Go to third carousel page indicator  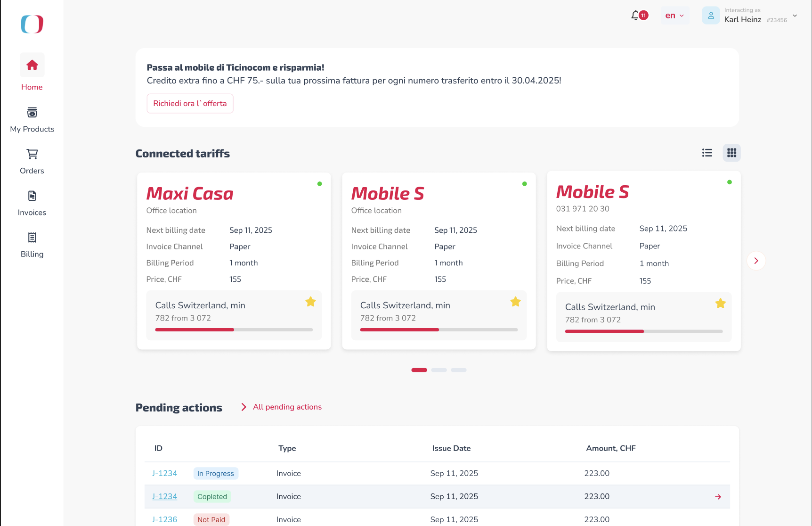pyautogui.click(x=458, y=370)
